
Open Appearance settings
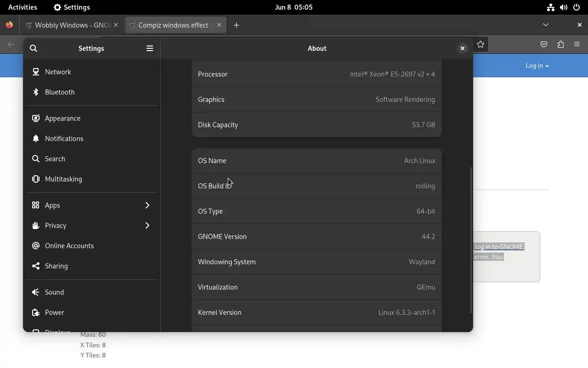pos(92,119)
